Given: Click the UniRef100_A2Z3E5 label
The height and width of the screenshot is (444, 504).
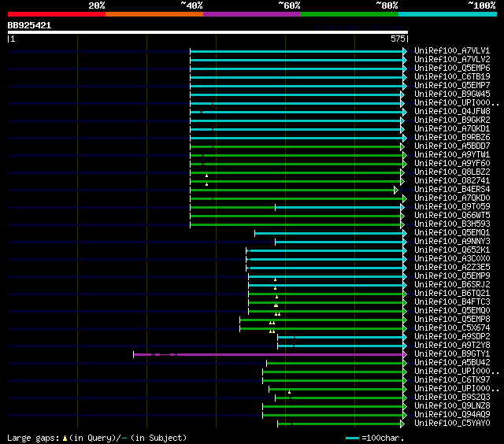Looking at the screenshot, I should [452, 268].
